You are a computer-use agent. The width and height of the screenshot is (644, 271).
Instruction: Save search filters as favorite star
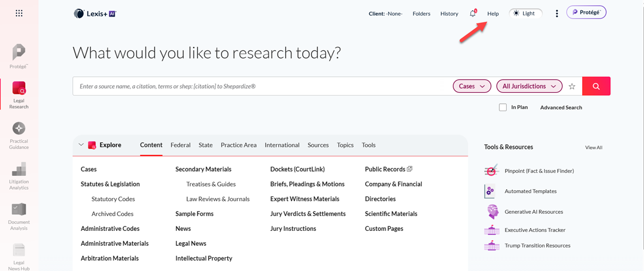click(x=572, y=87)
